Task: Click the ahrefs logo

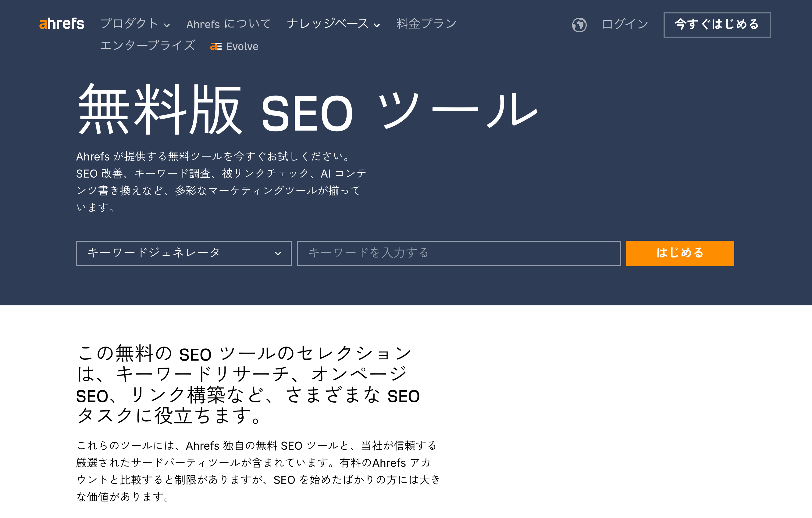Action: pos(62,24)
